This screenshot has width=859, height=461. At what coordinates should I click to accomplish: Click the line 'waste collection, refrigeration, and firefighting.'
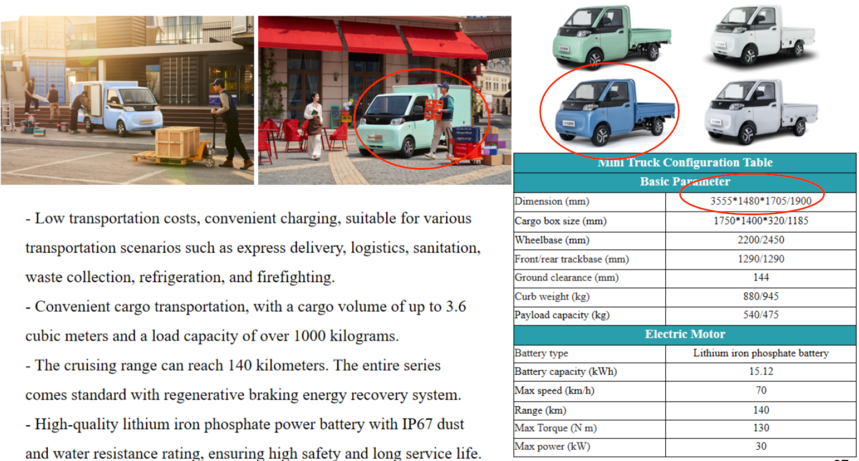[180, 277]
